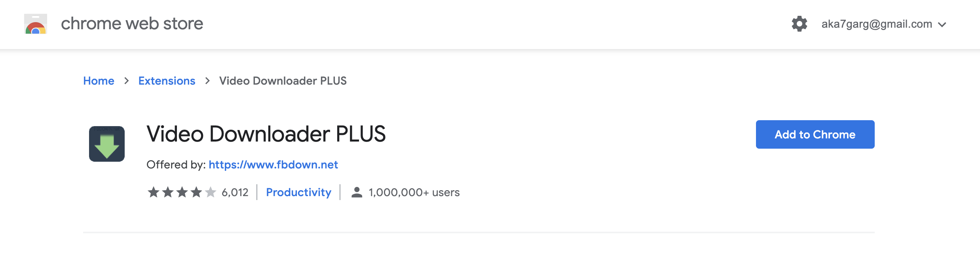Click the first rating star
Viewport: 980px width, 257px height.
154,192
